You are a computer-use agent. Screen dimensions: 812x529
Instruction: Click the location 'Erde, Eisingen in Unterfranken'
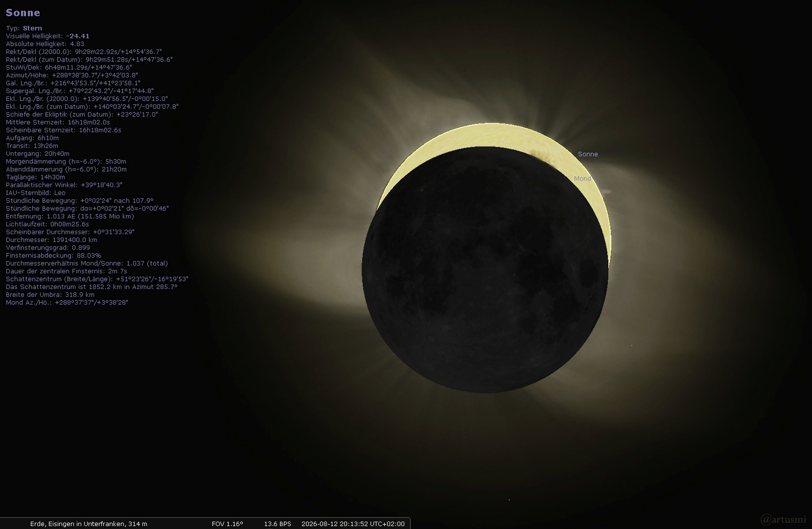(89, 524)
